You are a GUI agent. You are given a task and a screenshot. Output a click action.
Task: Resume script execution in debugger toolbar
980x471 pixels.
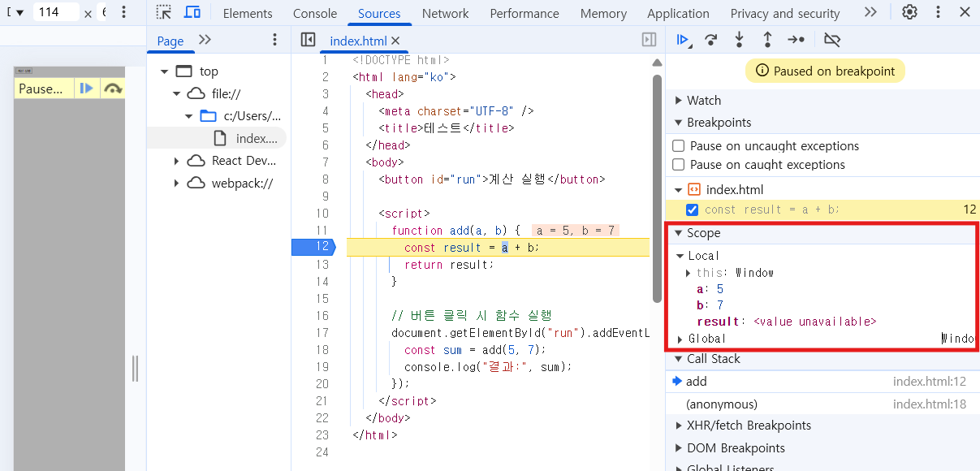click(684, 39)
